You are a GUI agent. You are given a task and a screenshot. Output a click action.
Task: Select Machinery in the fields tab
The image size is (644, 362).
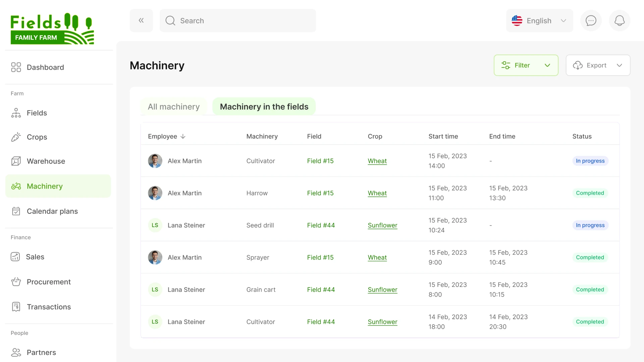[x=264, y=107]
